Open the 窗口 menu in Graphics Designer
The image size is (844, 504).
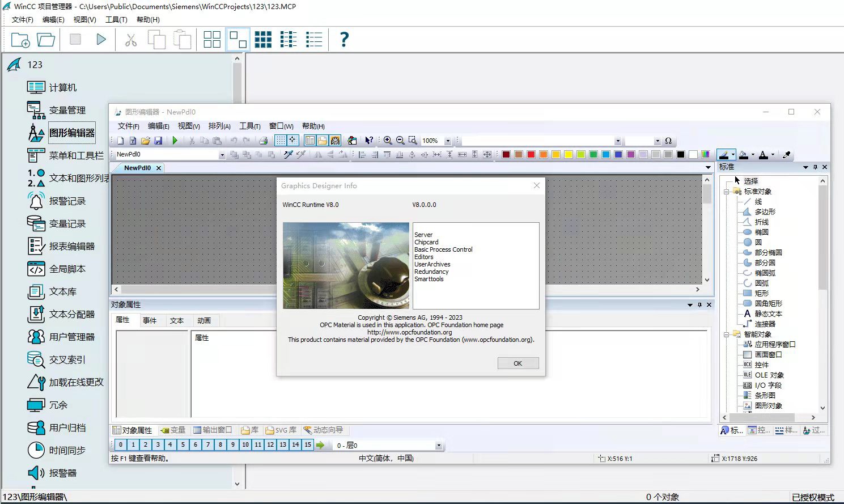click(x=281, y=126)
